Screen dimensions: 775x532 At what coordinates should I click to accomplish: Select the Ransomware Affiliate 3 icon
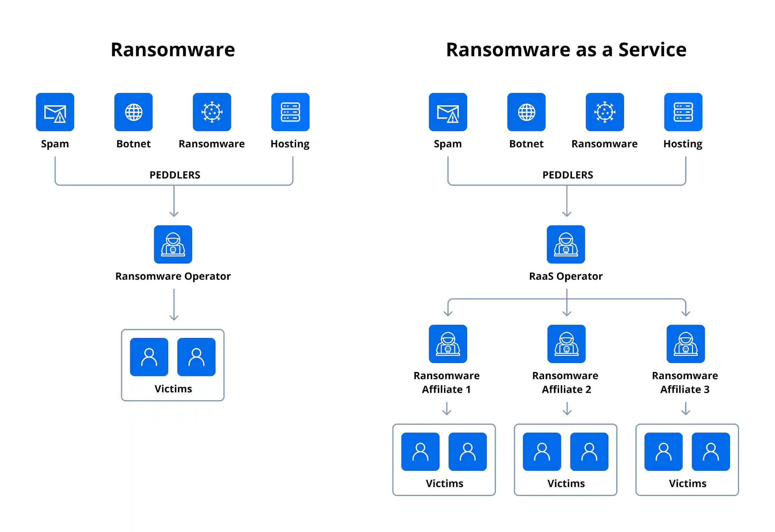[x=685, y=344]
